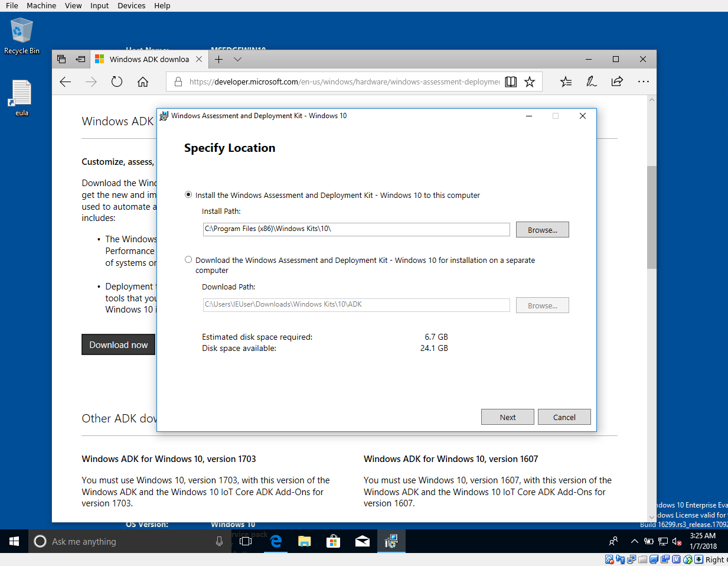Click Browse button next to Install Path

pos(542,230)
